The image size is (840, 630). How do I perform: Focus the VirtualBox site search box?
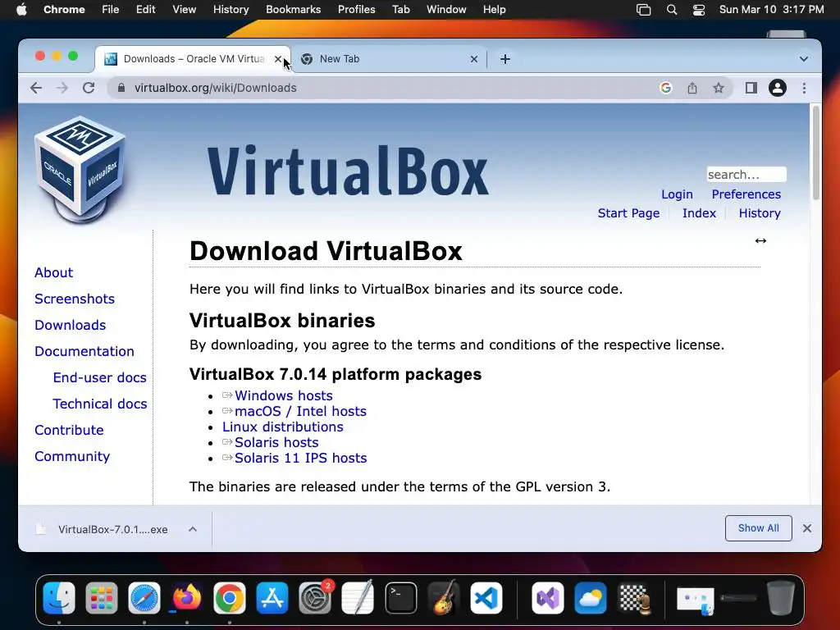(746, 175)
